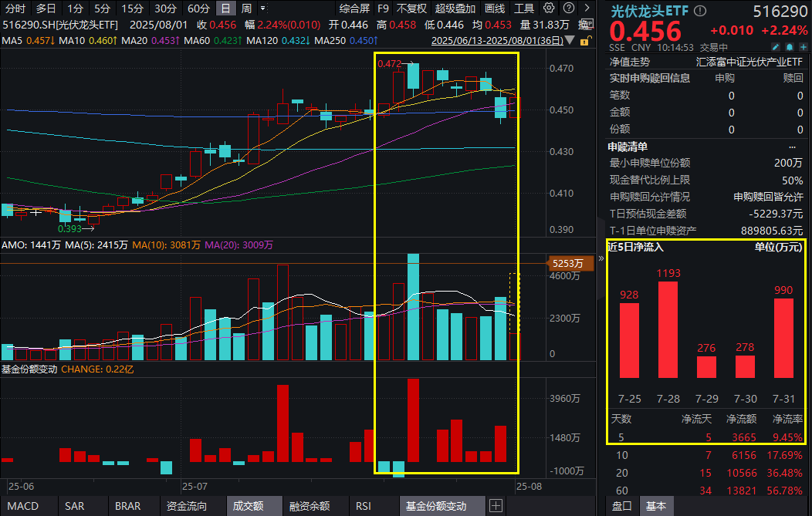Open the 申赎清单 ellipsis expander
The width and height of the screenshot is (812, 516).
pyautogui.click(x=790, y=146)
